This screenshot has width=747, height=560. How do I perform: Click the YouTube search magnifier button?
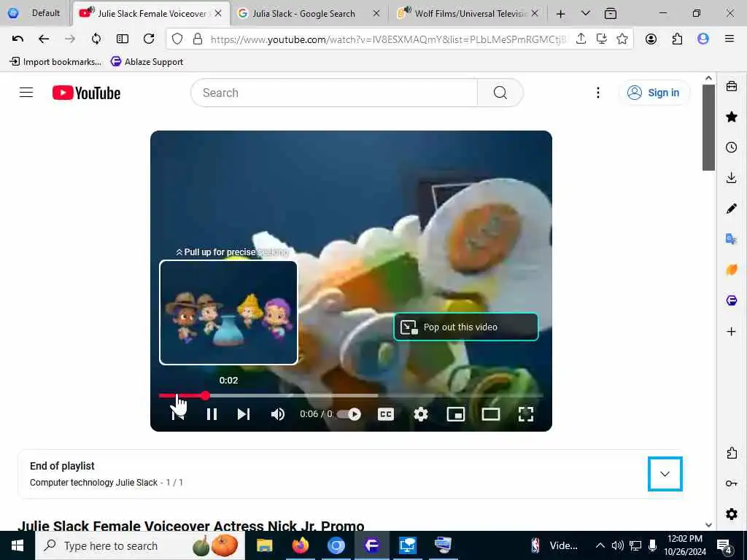point(500,93)
